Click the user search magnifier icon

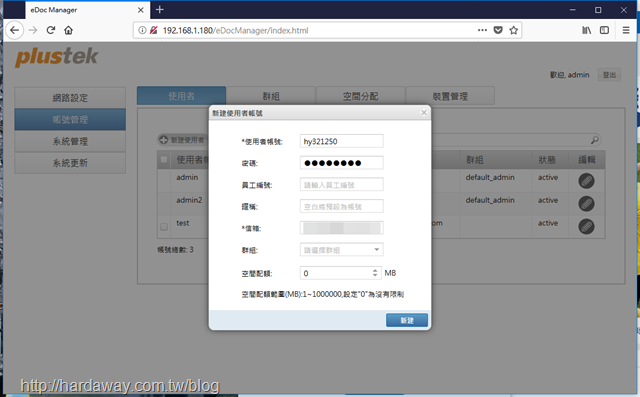[x=595, y=140]
